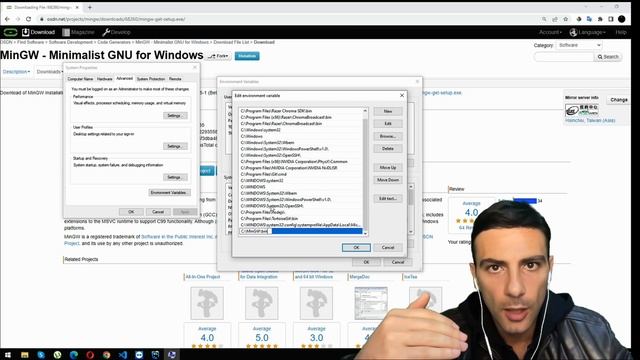Screen dimensions: 640x360
Task: Click Cancel in Environment Variables window
Action: [x=398, y=262]
